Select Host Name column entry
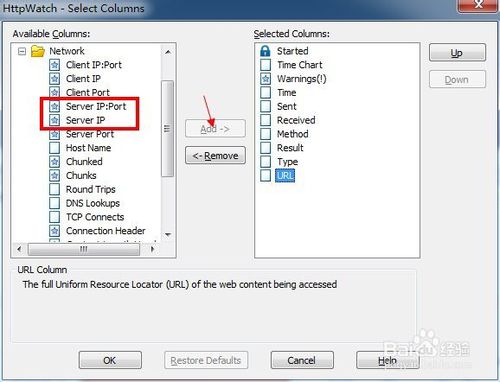Screen dimensions: 500x382 [x=88, y=148]
